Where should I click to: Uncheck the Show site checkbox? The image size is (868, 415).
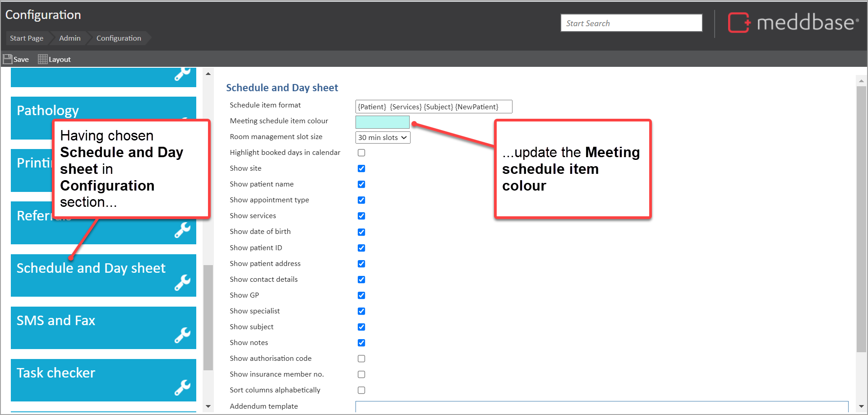click(x=361, y=168)
